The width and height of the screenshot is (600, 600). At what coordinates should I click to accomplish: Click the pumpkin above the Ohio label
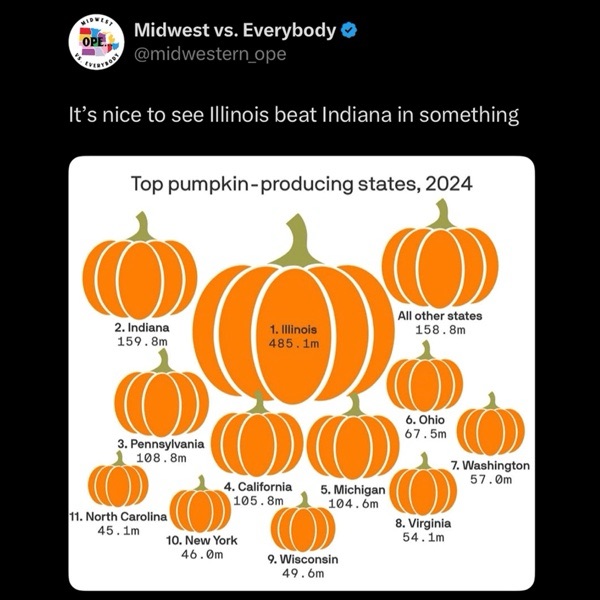424,380
